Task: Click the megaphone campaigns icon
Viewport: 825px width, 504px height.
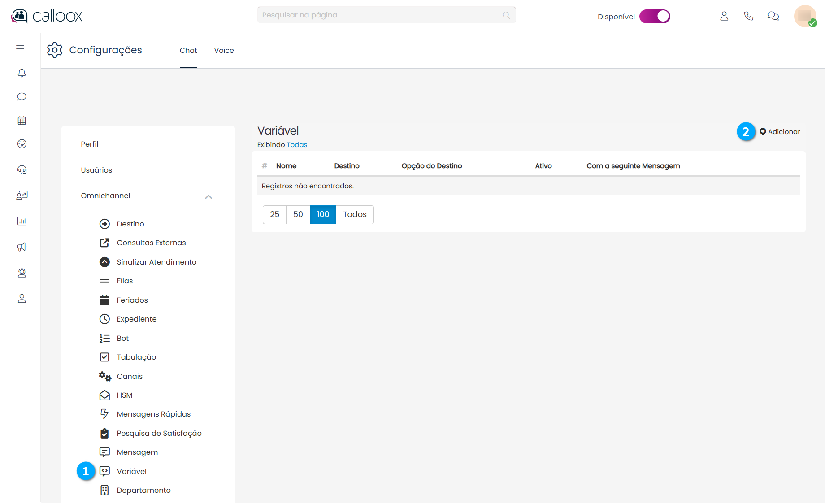Action: coord(22,247)
